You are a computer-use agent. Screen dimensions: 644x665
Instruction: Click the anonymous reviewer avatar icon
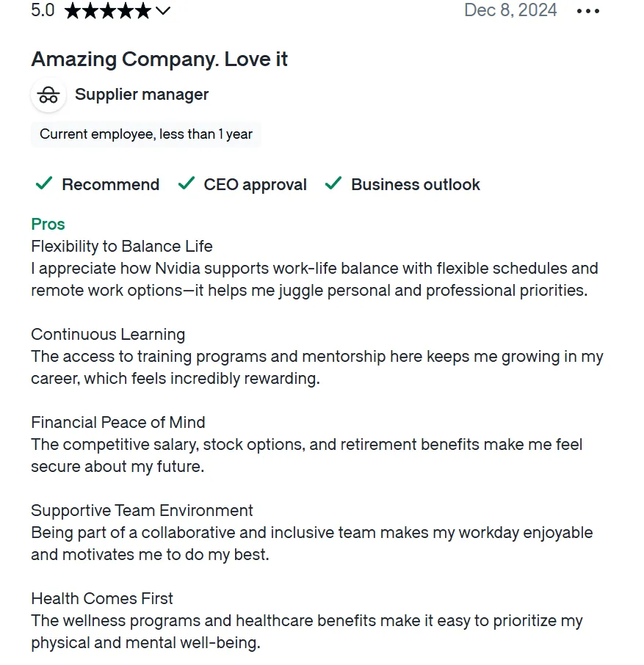click(x=48, y=95)
